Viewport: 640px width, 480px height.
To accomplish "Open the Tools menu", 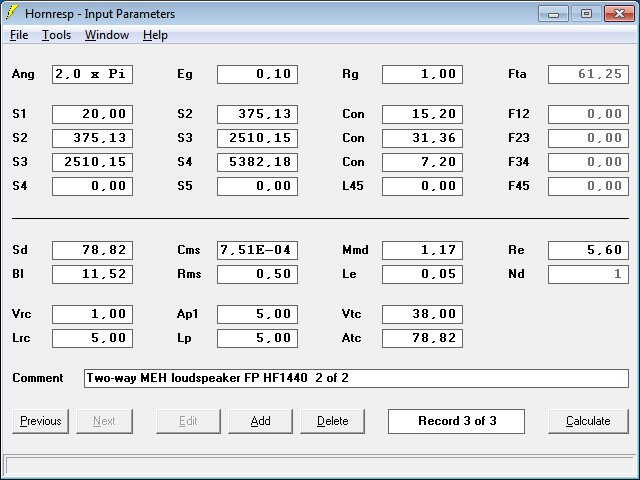I will tap(56, 35).
